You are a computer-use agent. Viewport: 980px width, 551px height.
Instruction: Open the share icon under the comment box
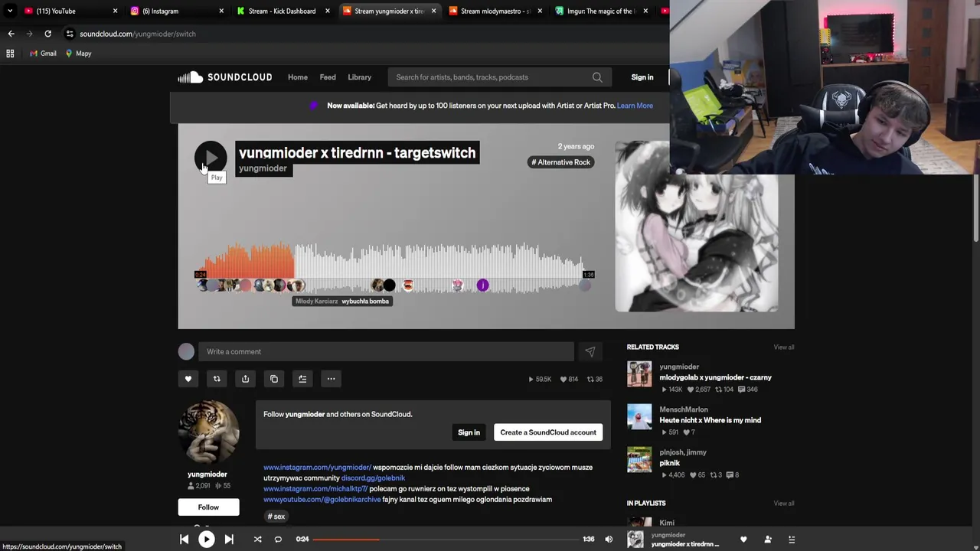(x=245, y=379)
